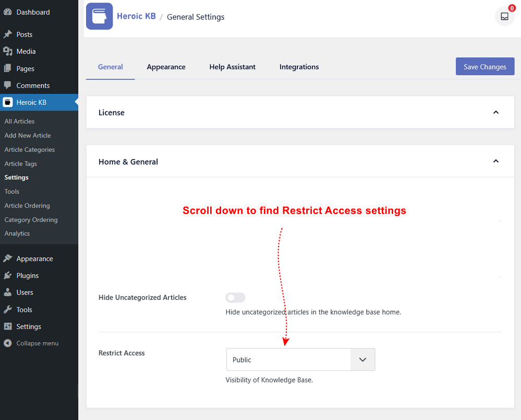Go to the Integrations tab
521x420 pixels.
coord(299,67)
